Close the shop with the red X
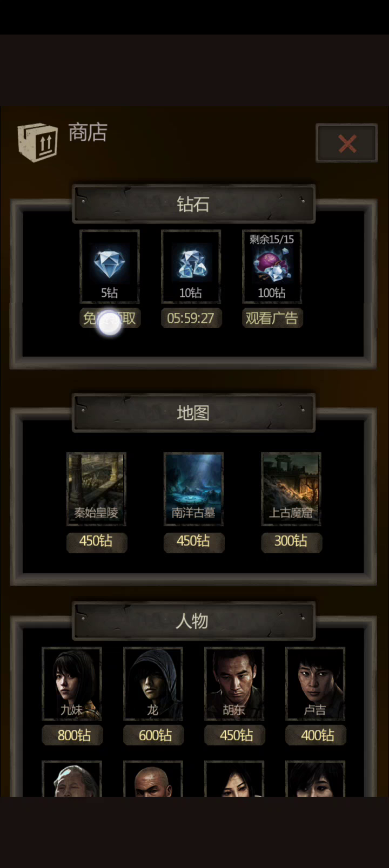This screenshot has width=389, height=868. 347,143
